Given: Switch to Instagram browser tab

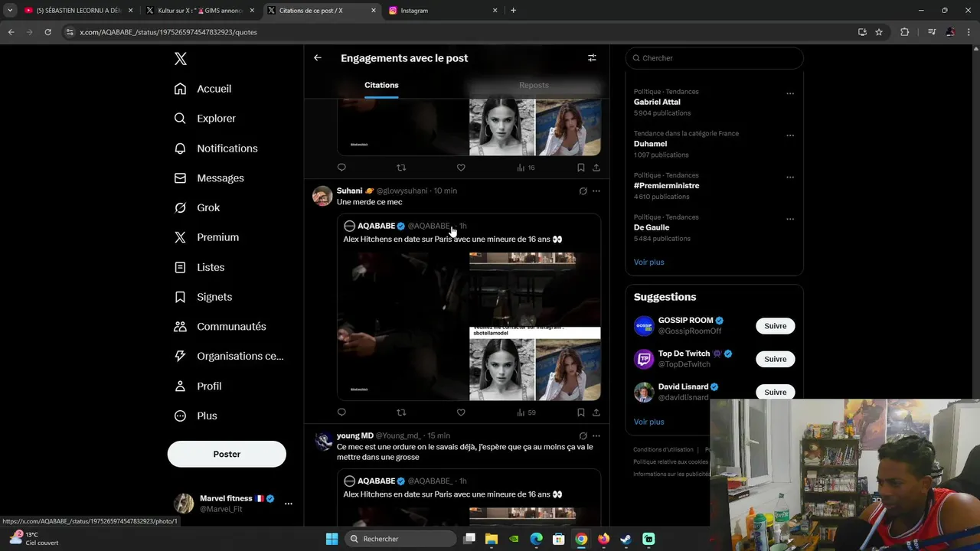Looking at the screenshot, I should (x=443, y=11).
